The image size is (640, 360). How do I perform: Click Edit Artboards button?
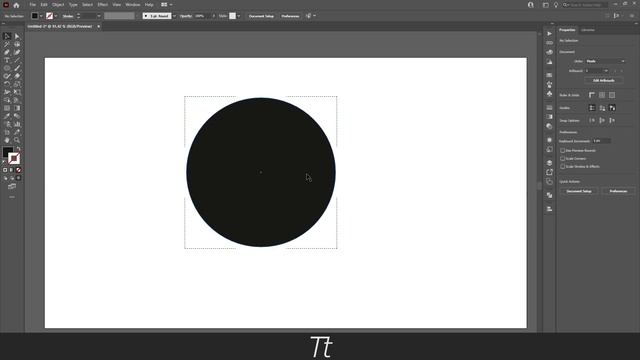604,80
